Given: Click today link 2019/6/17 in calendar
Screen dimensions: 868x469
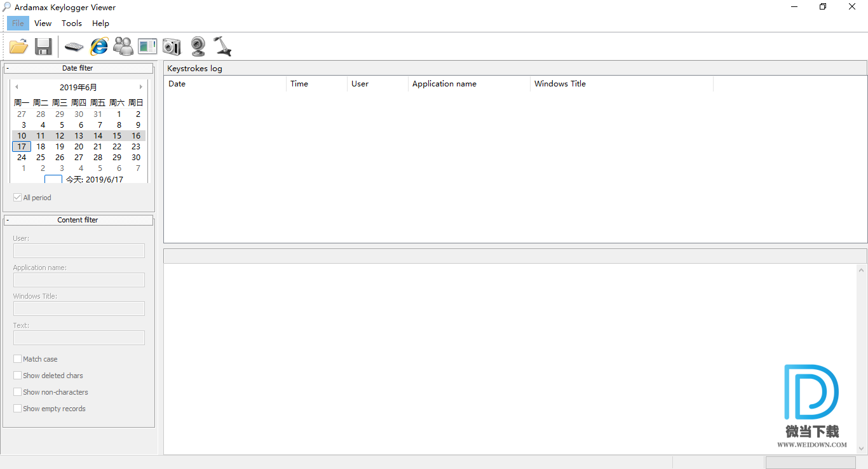Looking at the screenshot, I should (x=95, y=179).
